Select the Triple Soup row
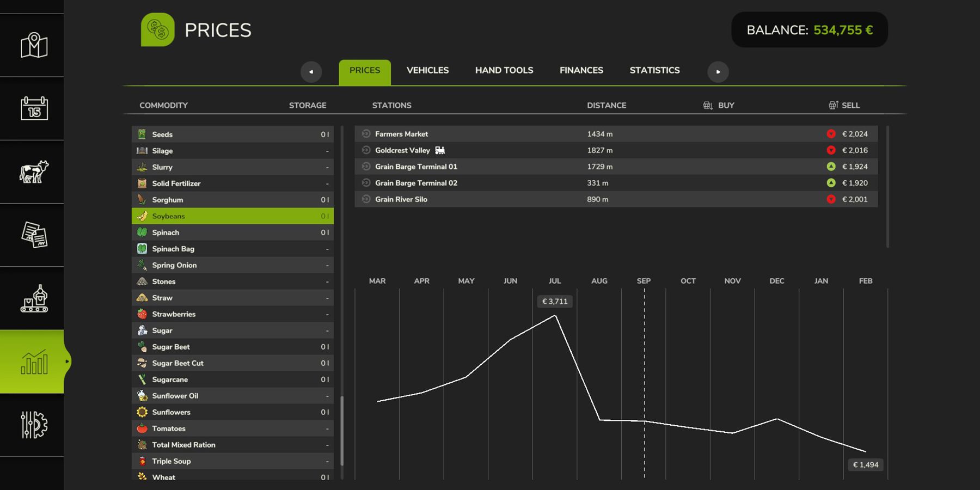The height and width of the screenshot is (490, 980). [x=232, y=461]
